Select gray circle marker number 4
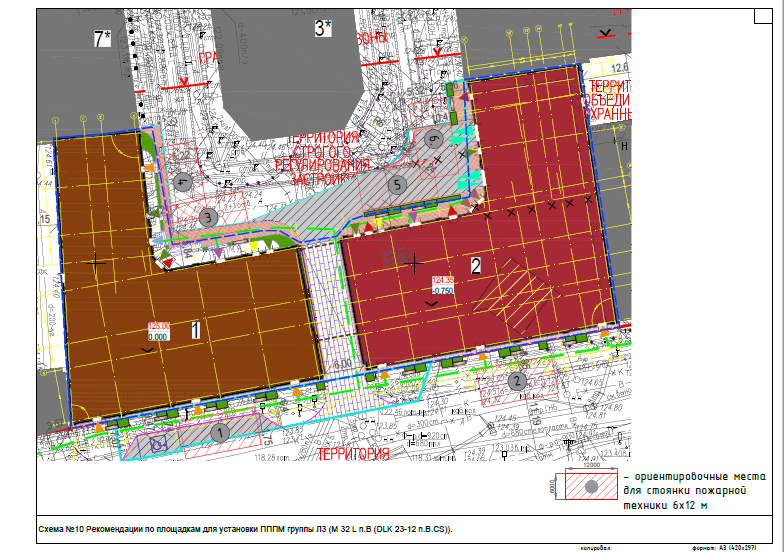Image resolution: width=784 pixels, height=552 pixels. (182, 182)
